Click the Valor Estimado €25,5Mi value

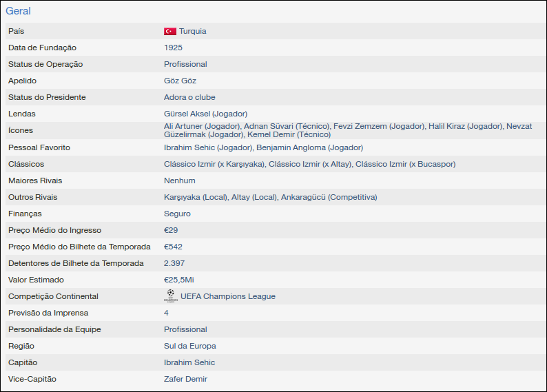point(179,280)
